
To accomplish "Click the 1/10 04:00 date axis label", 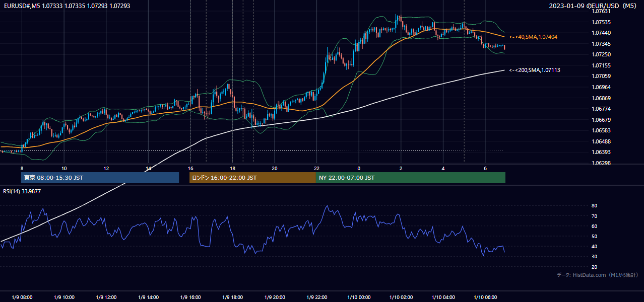I will pos(443,297).
